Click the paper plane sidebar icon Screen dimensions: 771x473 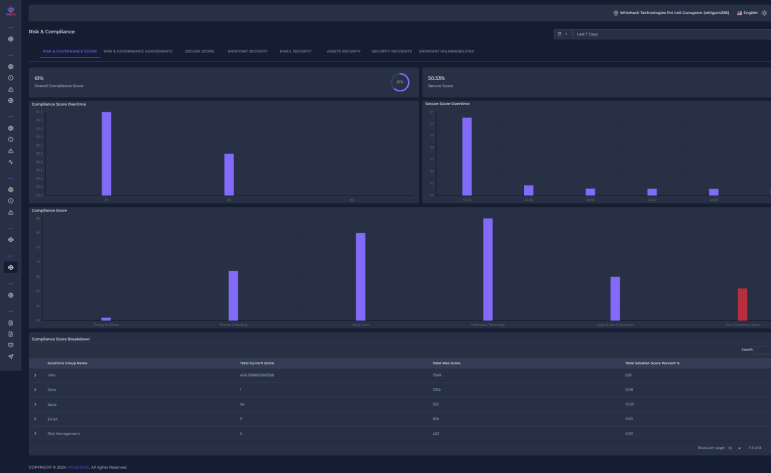[x=11, y=356]
